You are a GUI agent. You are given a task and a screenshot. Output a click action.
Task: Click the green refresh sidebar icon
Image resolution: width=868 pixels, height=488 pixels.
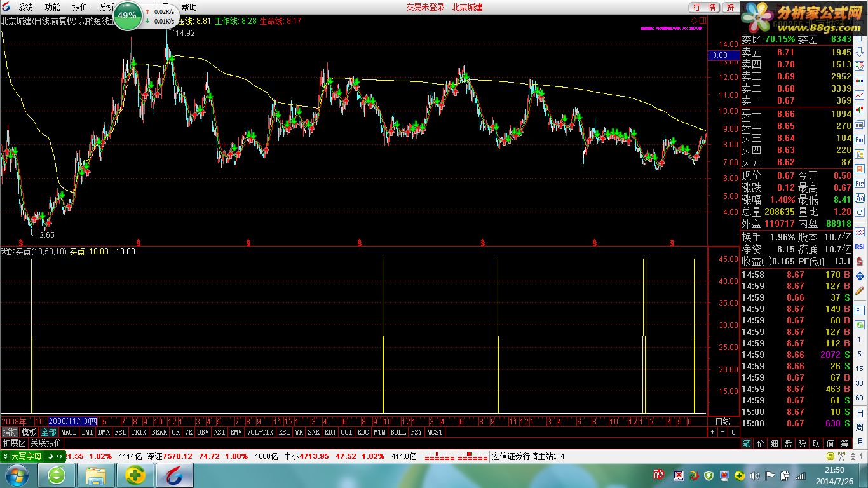pos(860,324)
